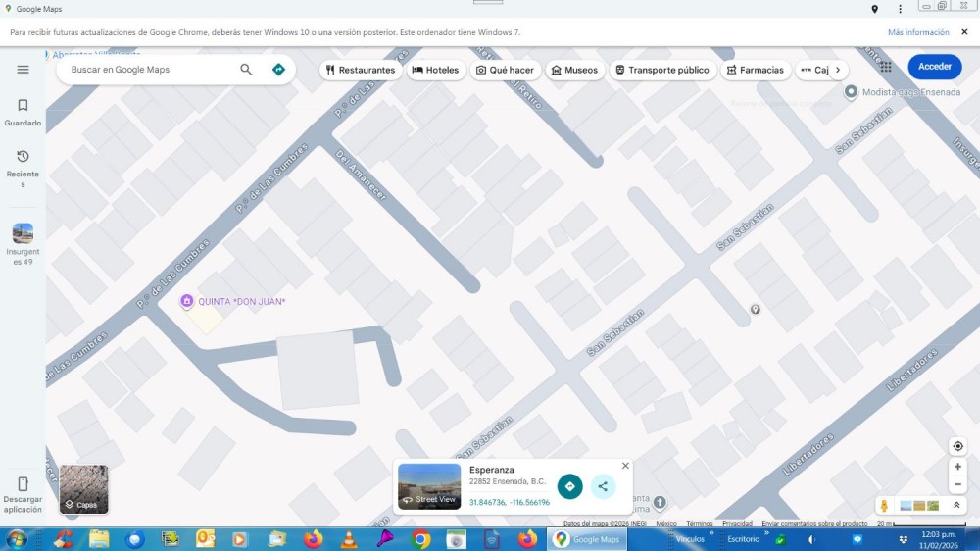Screen dimensions: 980x551
Task: Show more category chips with the right chevron
Action: [838, 70]
